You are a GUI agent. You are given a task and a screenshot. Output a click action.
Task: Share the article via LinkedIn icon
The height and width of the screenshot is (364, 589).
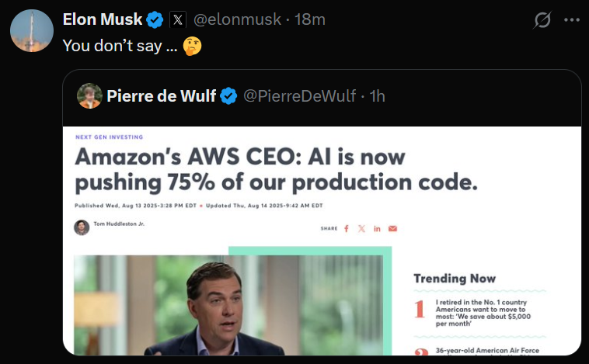(377, 228)
